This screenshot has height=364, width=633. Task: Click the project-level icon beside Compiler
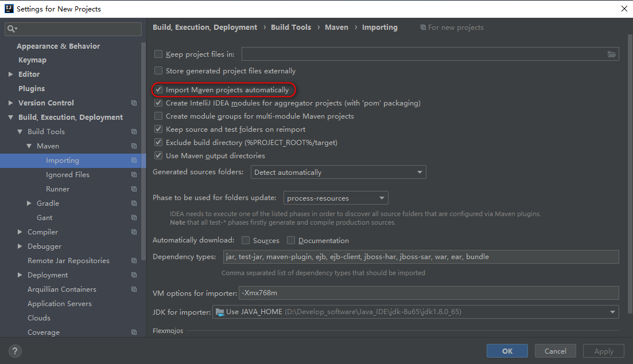click(134, 232)
